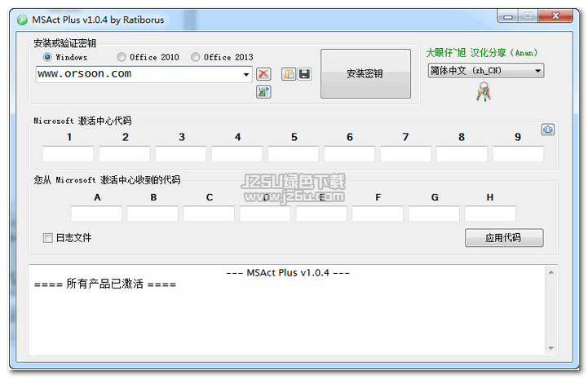Click received code field H
The height and width of the screenshot is (379, 588).
(x=490, y=214)
